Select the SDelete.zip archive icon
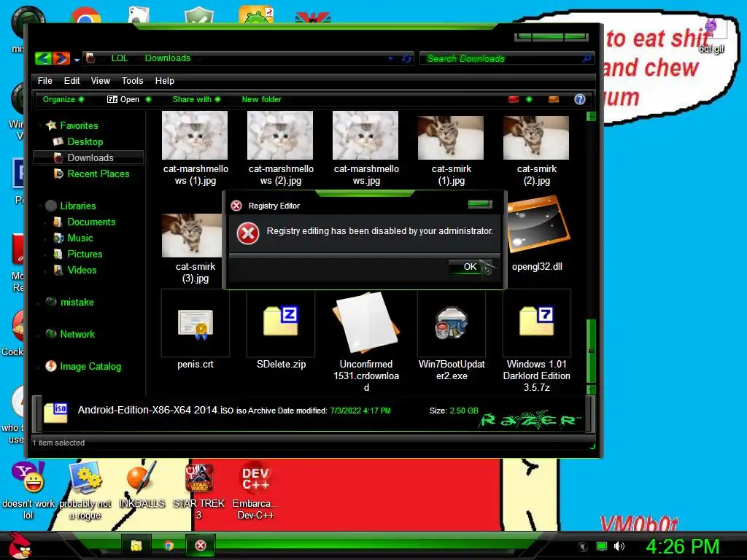 click(x=281, y=321)
